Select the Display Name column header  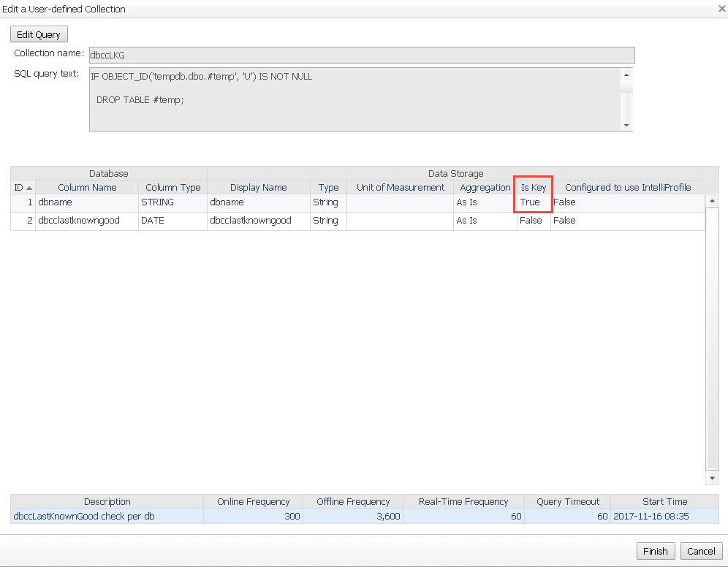258,188
